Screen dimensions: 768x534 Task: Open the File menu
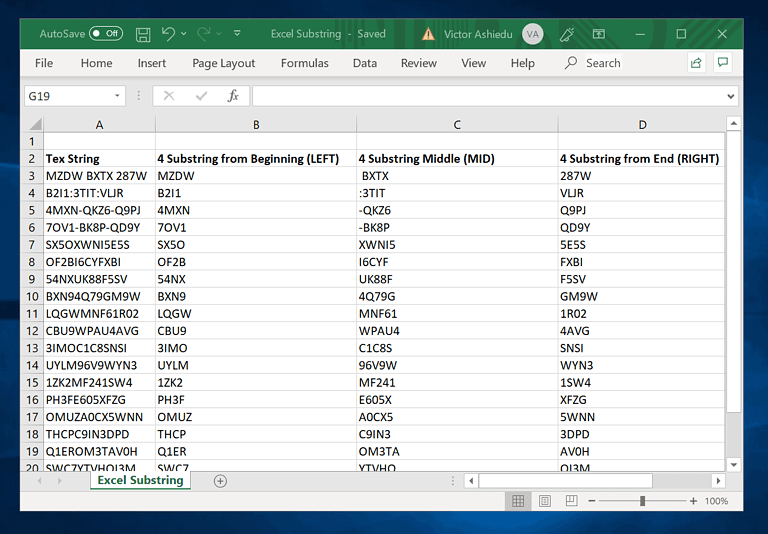[44, 63]
